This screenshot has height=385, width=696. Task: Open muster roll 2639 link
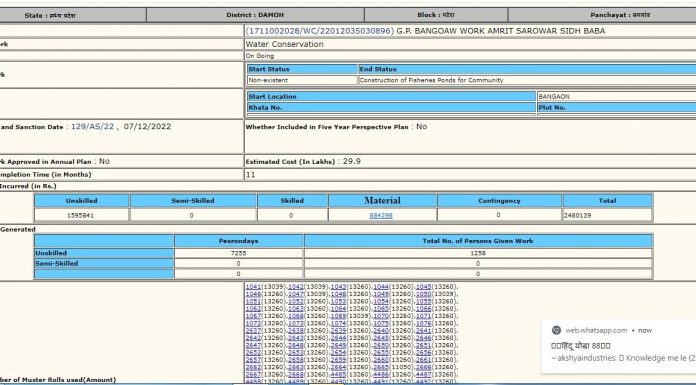point(338,331)
